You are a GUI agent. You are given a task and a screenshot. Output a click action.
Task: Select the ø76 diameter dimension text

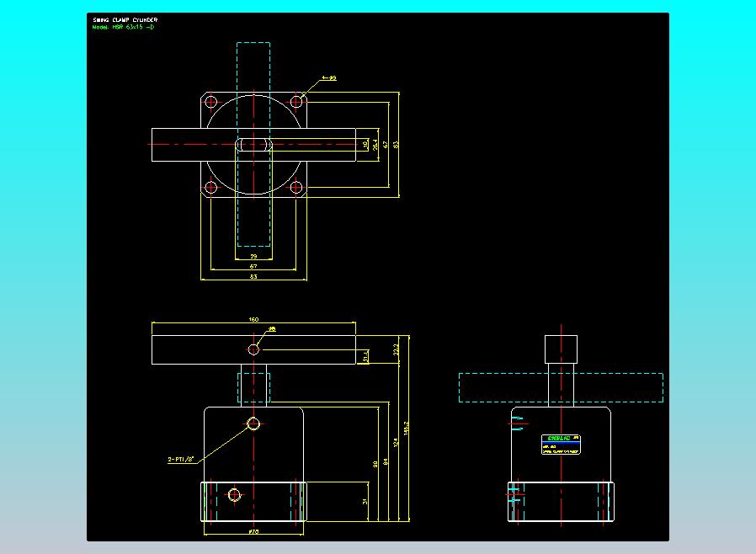tap(253, 532)
